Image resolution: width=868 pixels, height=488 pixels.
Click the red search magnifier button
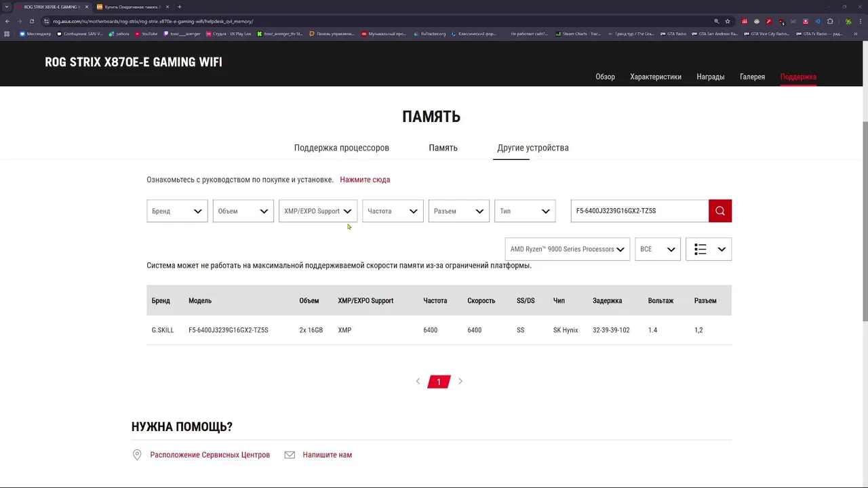tap(720, 211)
